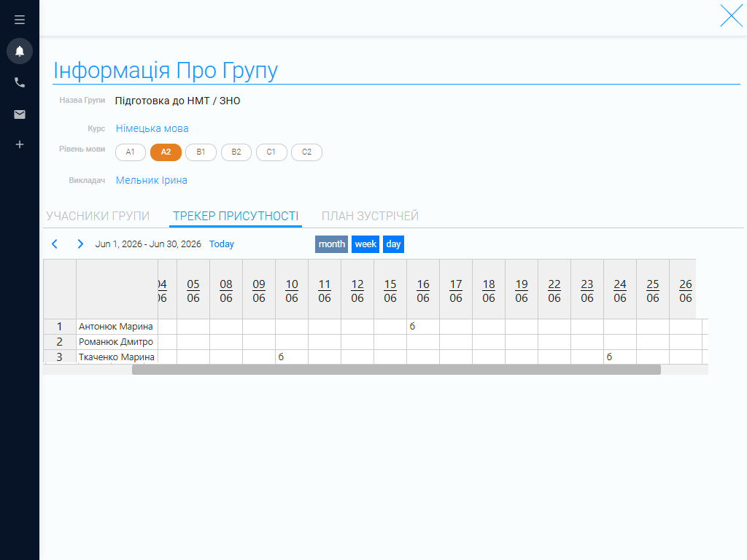
Task: Select language level C2
Action: pyautogui.click(x=306, y=152)
